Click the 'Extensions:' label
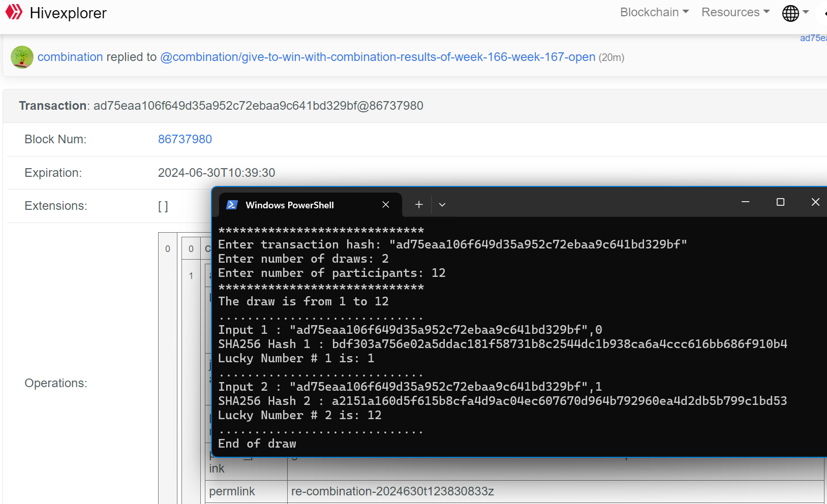Screen dimensions: 827x504 click(56, 206)
